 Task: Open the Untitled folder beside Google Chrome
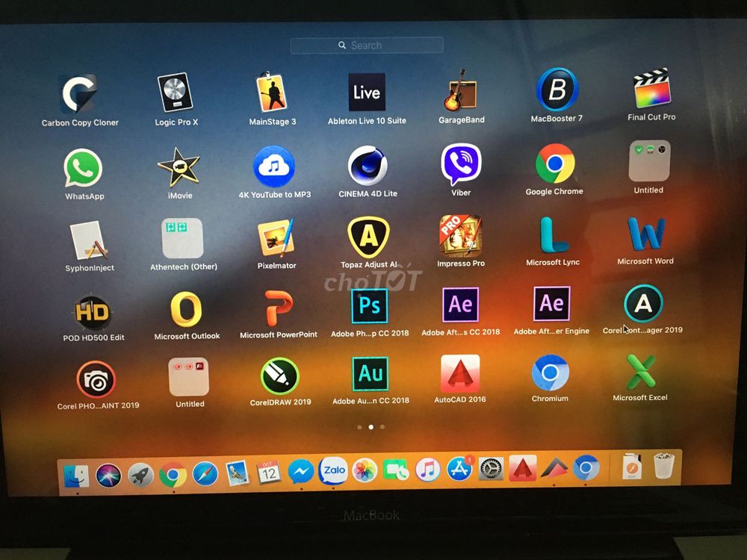pos(649,161)
